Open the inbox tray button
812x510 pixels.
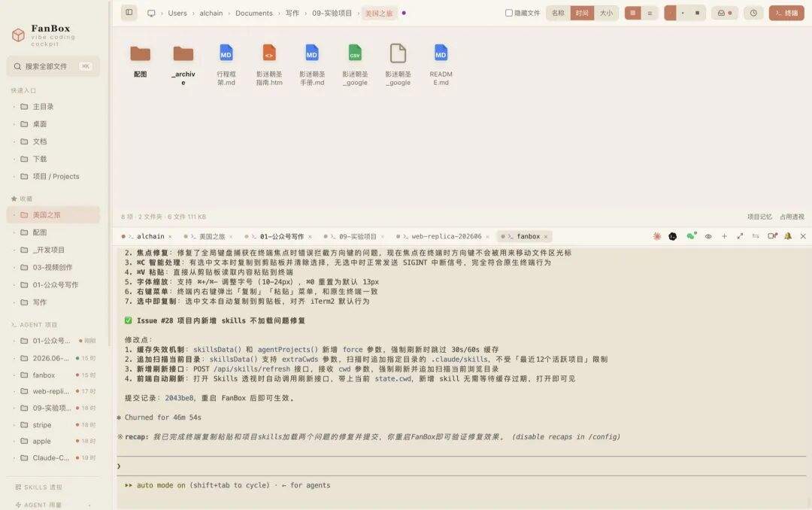(x=724, y=13)
